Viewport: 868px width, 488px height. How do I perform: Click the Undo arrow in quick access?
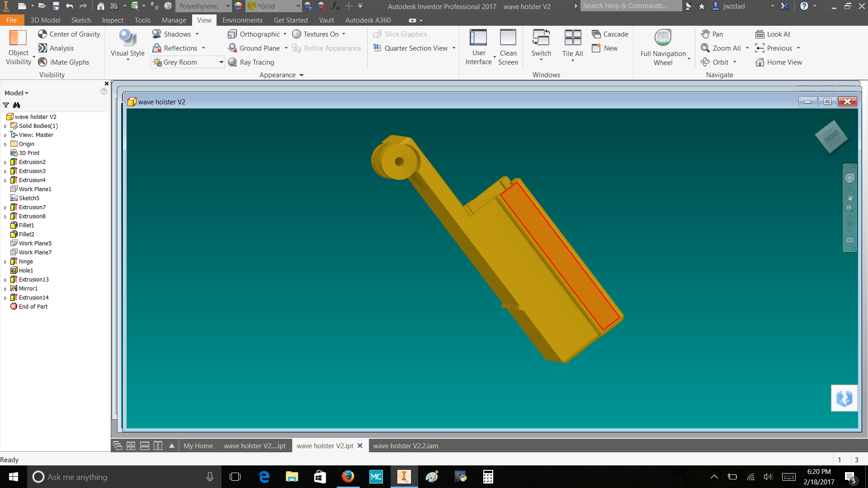pyautogui.click(x=69, y=6)
